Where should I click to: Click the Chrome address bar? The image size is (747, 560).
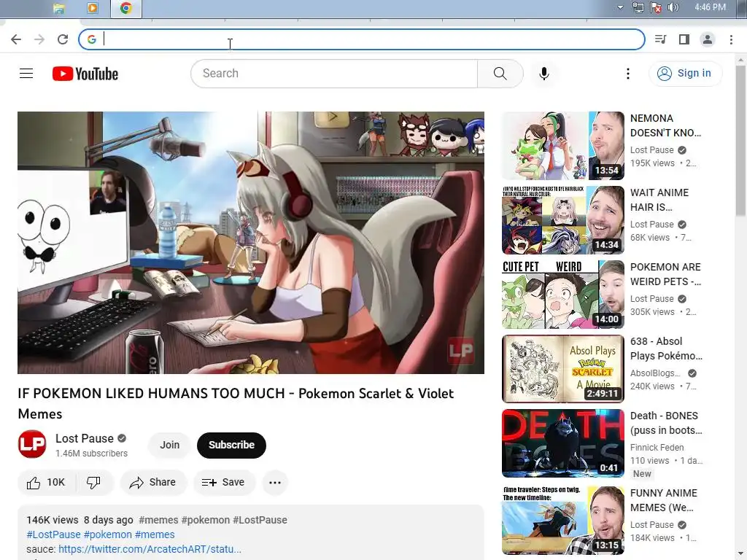click(362, 39)
